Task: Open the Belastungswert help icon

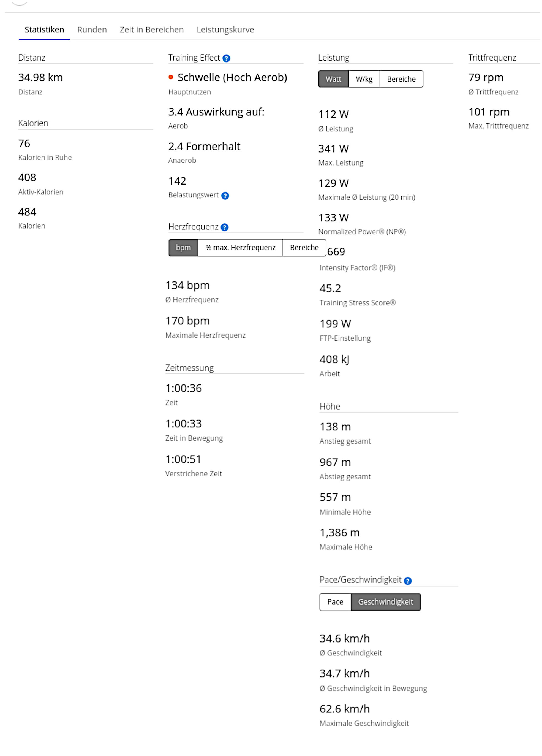Action: tap(225, 196)
